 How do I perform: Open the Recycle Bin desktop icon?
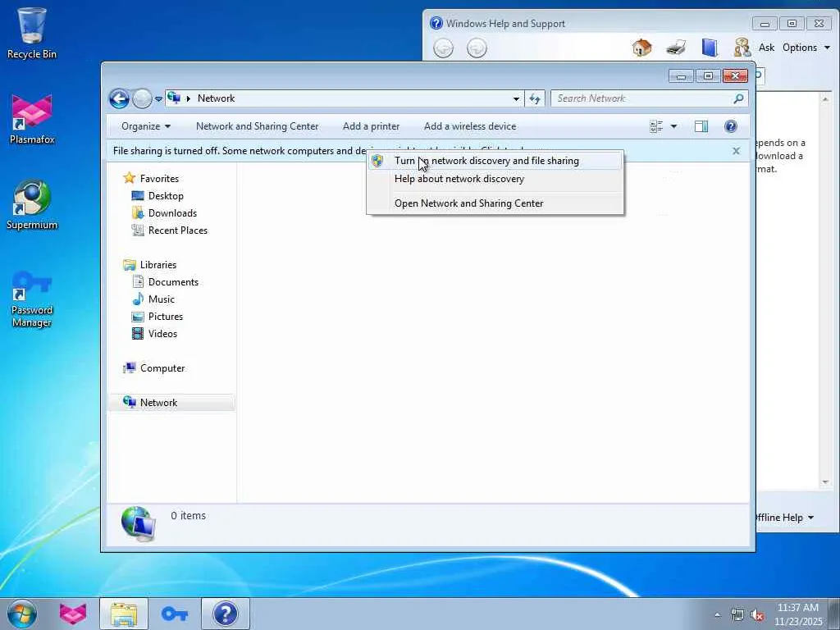click(x=32, y=33)
